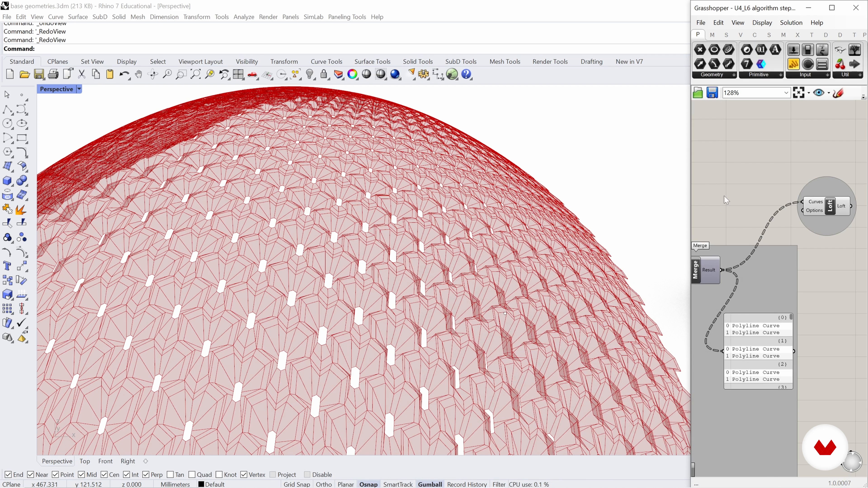The height and width of the screenshot is (488, 868).
Task: Click the Grasshopper Open file green folder icon
Action: [x=698, y=93]
